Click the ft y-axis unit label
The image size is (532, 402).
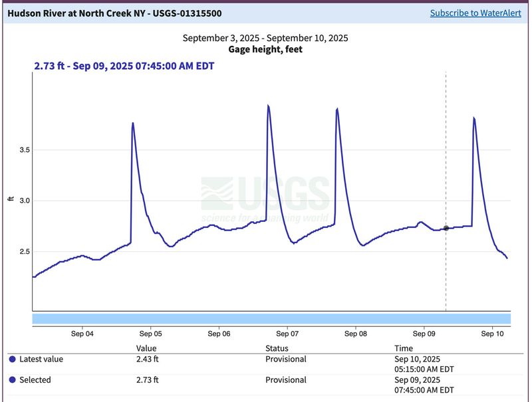(11, 199)
